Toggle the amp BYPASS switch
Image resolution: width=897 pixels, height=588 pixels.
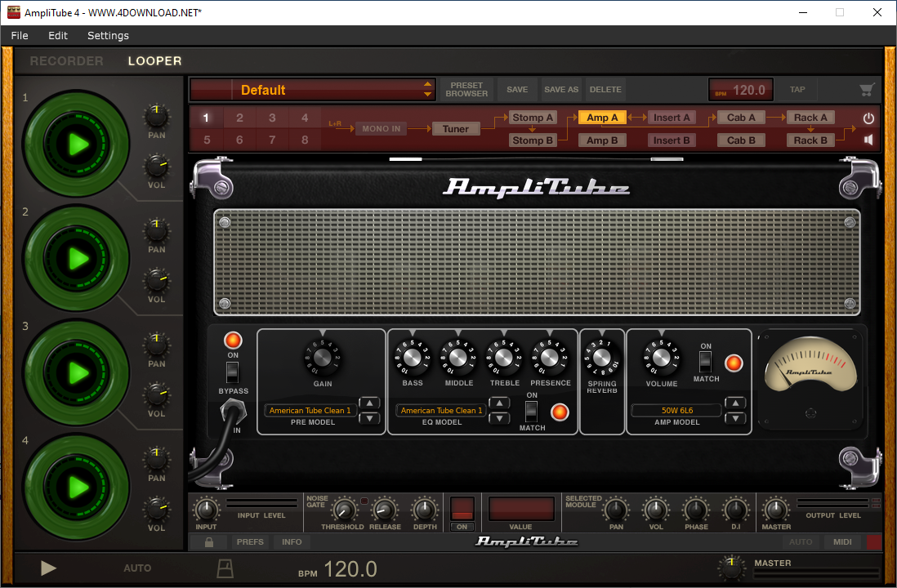tap(232, 373)
